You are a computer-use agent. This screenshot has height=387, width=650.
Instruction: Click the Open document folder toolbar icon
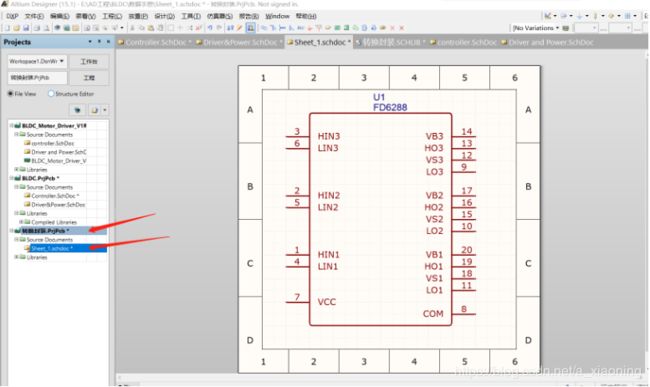pos(17,28)
